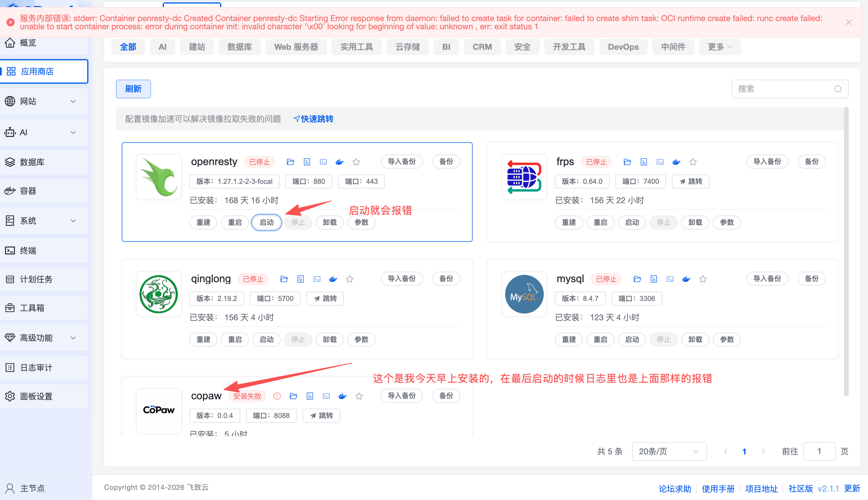Open the openresty folder directory icon
The image size is (868, 500).
tap(290, 162)
